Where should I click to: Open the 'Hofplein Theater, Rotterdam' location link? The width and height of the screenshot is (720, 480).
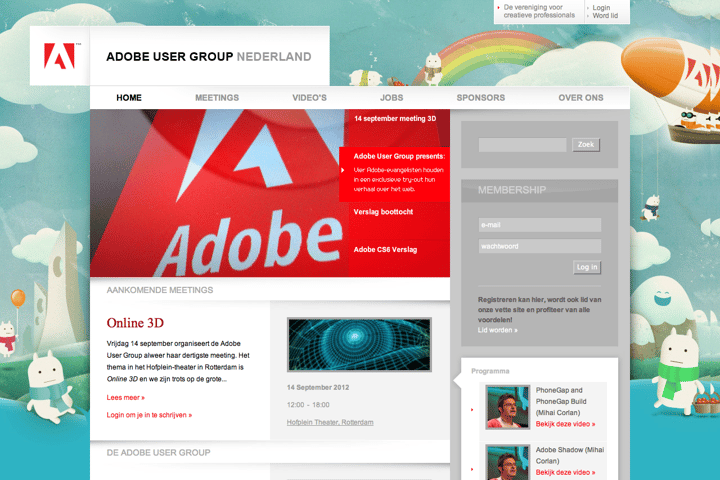(x=330, y=423)
